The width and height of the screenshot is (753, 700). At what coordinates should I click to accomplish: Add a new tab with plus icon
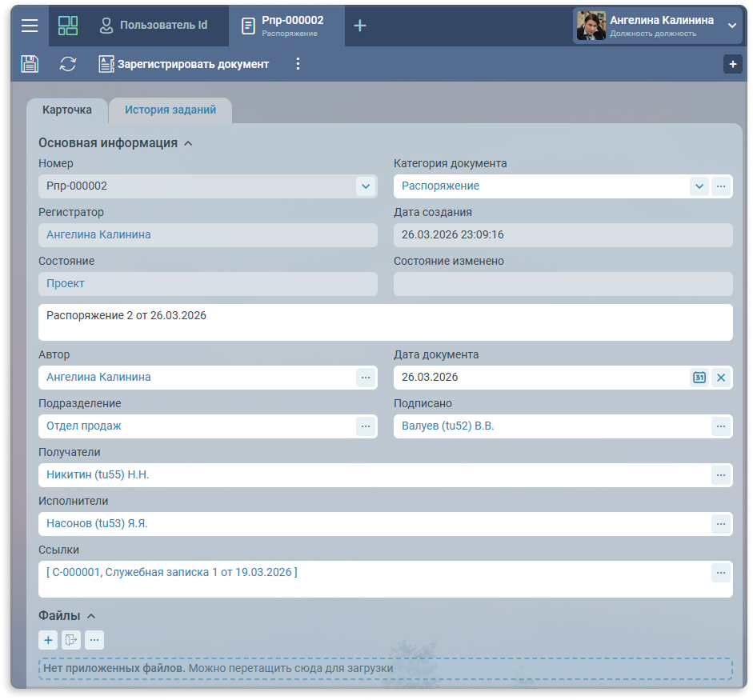(360, 26)
